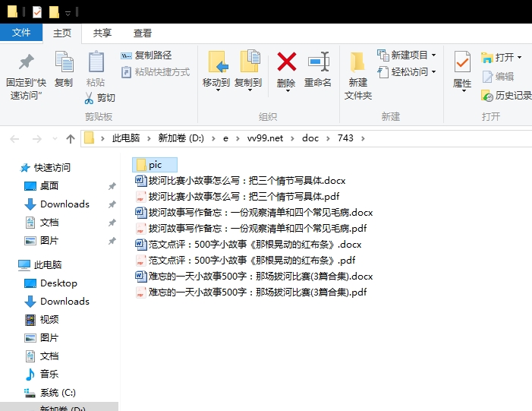The width and height of the screenshot is (532, 411).
Task: Click the Rename icon
Action: 318,62
